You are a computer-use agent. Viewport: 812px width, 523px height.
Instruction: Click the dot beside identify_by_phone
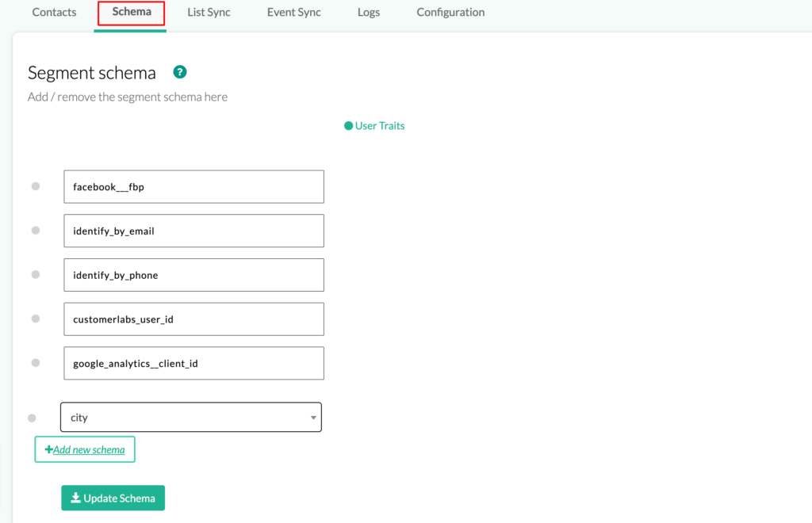[35, 274]
